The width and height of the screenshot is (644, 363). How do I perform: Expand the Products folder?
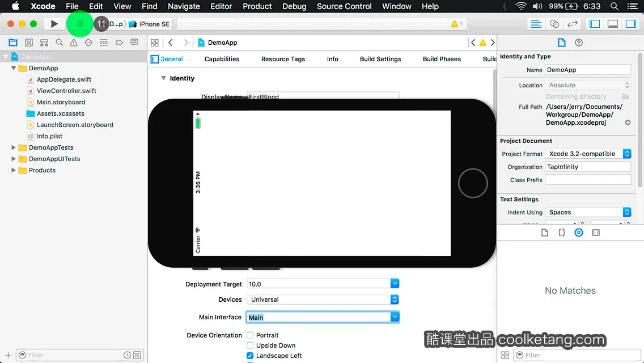point(14,170)
